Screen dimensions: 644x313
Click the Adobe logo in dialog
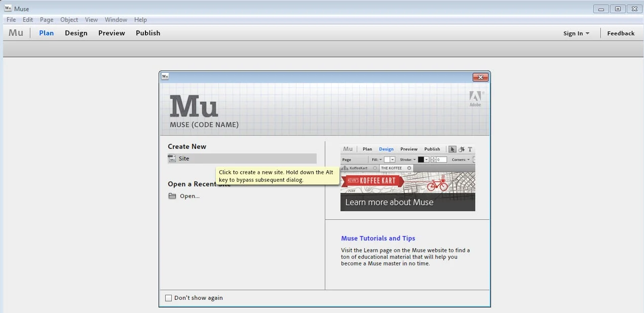click(x=475, y=99)
